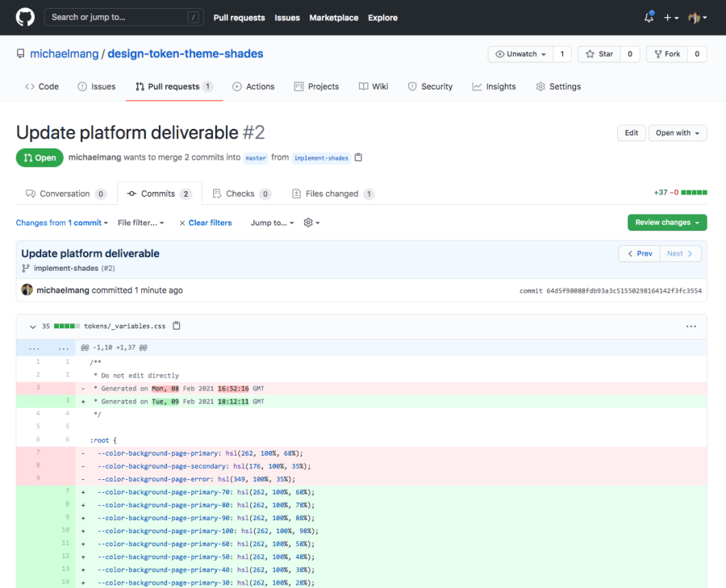Click the green diffstat bar indicator
The height and width of the screenshot is (588, 726).
pos(695,194)
